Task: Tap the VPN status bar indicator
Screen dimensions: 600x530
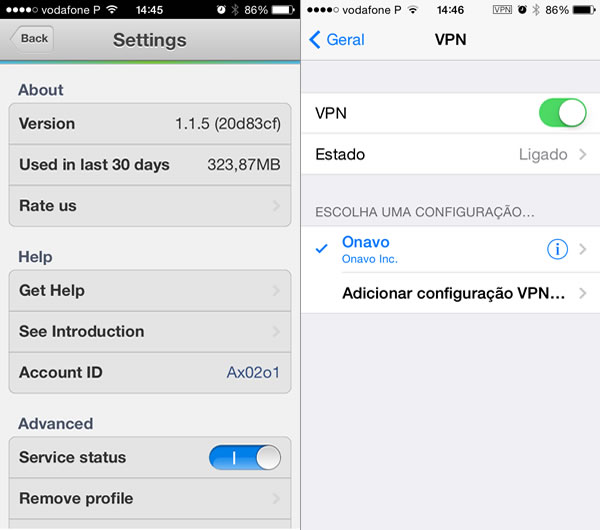Action: (x=502, y=10)
